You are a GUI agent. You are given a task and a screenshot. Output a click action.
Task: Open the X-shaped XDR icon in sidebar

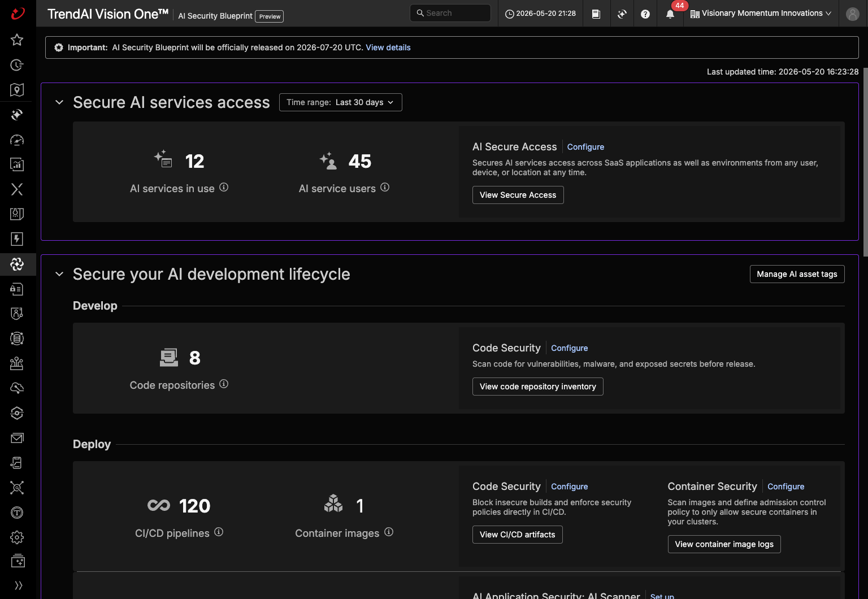tap(17, 189)
